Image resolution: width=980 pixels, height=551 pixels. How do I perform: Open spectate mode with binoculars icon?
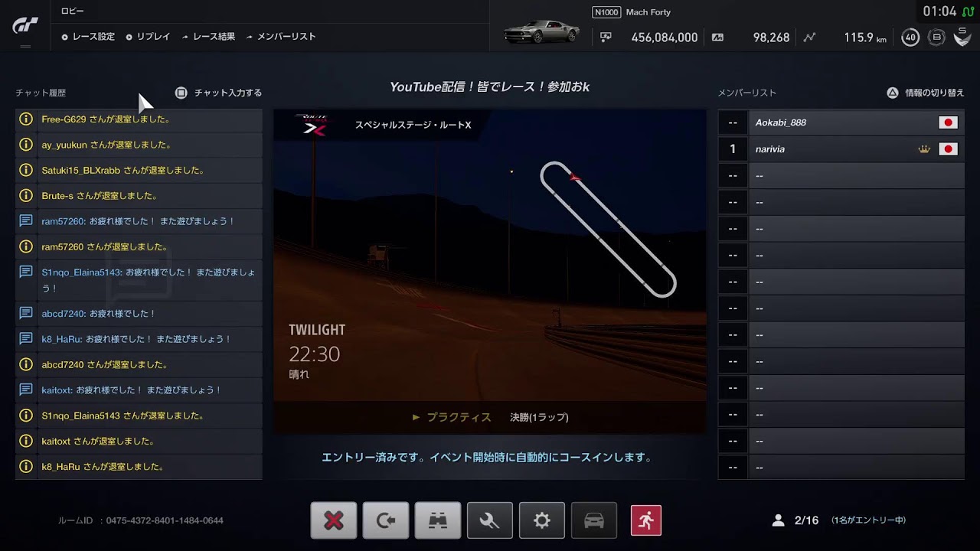click(438, 520)
